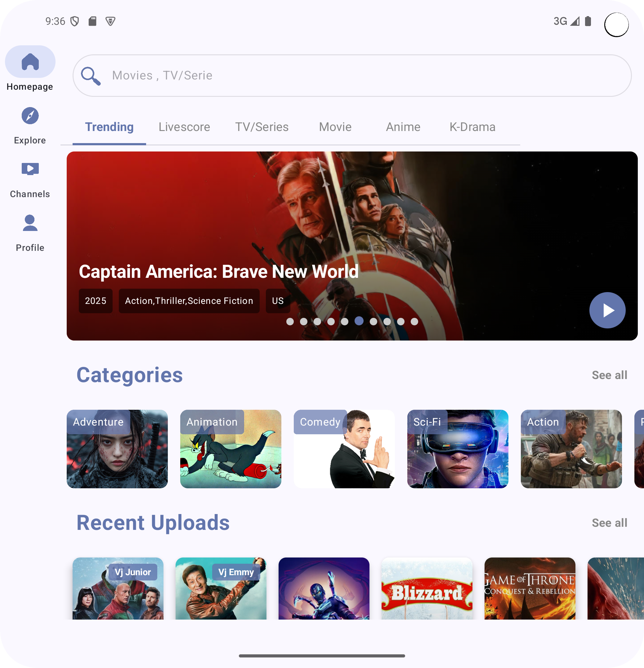Open the Vj Junior recent upload
The width and height of the screenshot is (644, 668).
click(118, 588)
